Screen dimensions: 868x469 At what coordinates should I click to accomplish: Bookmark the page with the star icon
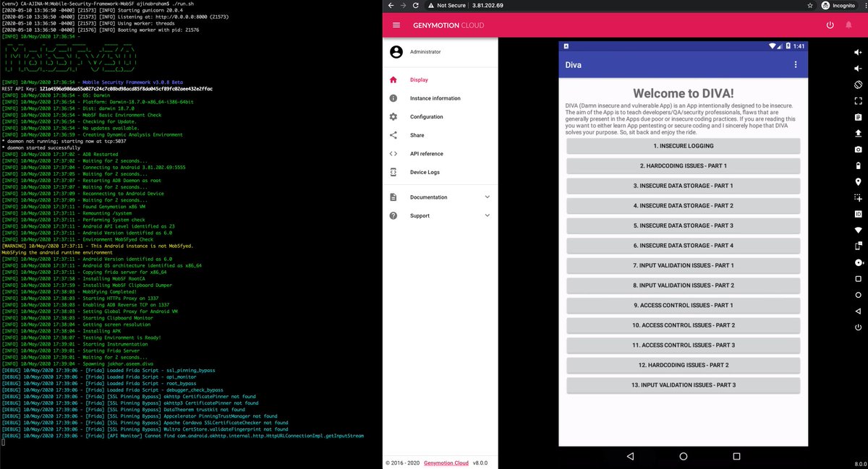(x=810, y=5)
